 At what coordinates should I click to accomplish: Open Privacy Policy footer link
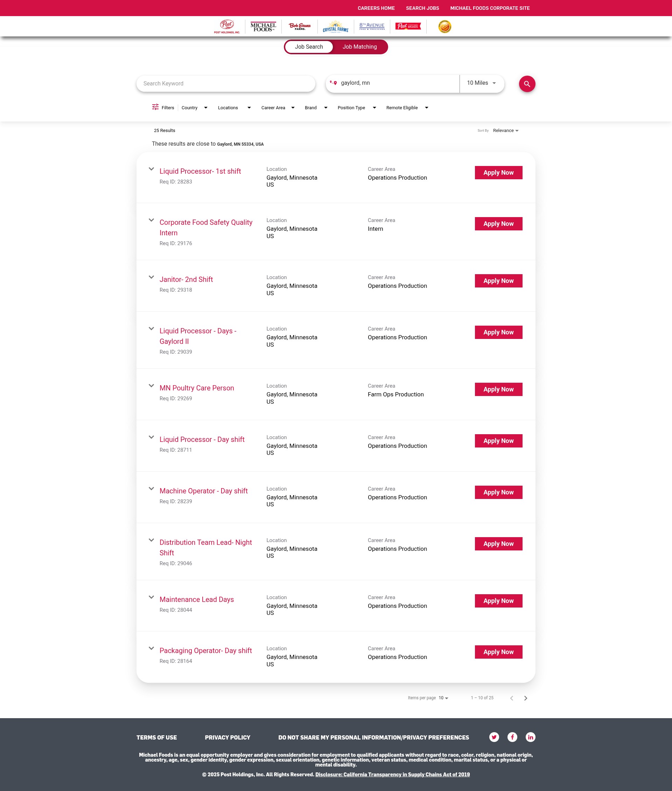(x=227, y=738)
